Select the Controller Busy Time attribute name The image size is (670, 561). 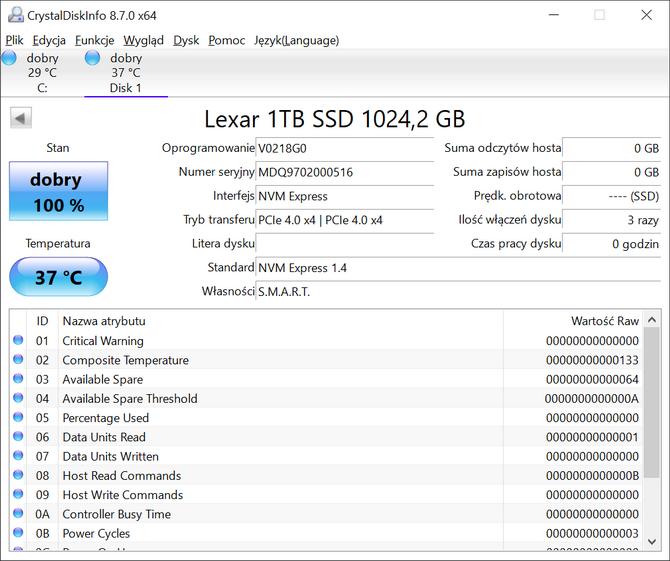[117, 514]
